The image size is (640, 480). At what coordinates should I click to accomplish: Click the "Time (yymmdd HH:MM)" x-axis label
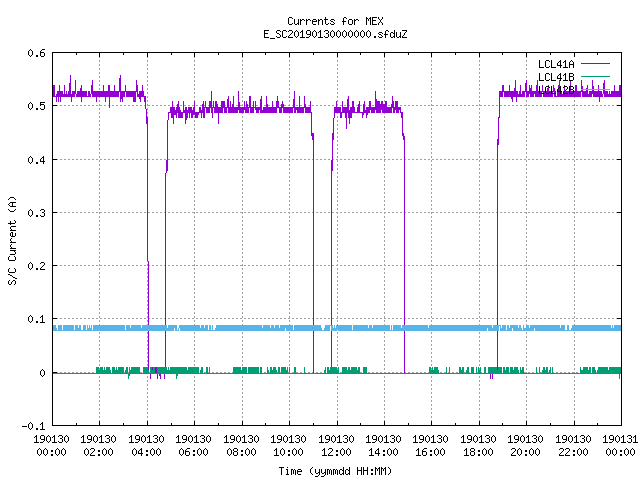tap(335, 471)
